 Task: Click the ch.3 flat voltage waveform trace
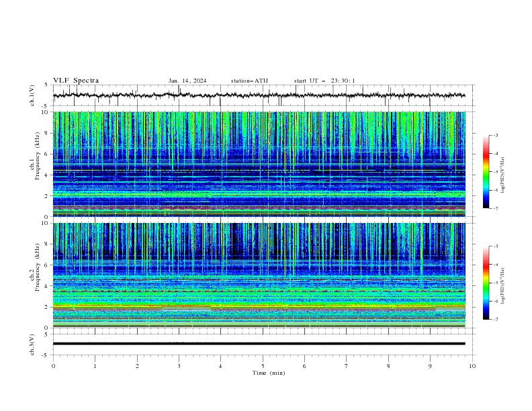(259, 344)
